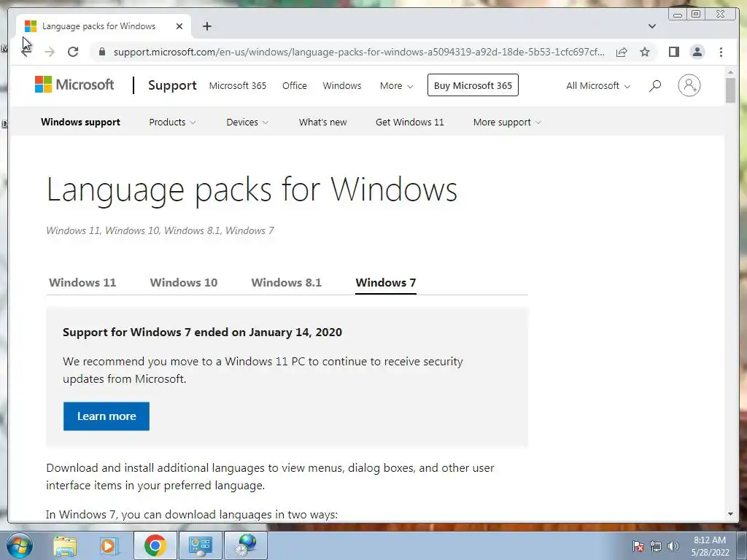This screenshot has width=747, height=560.
Task: Launch Windows Media Player from taskbar
Action: point(108,545)
